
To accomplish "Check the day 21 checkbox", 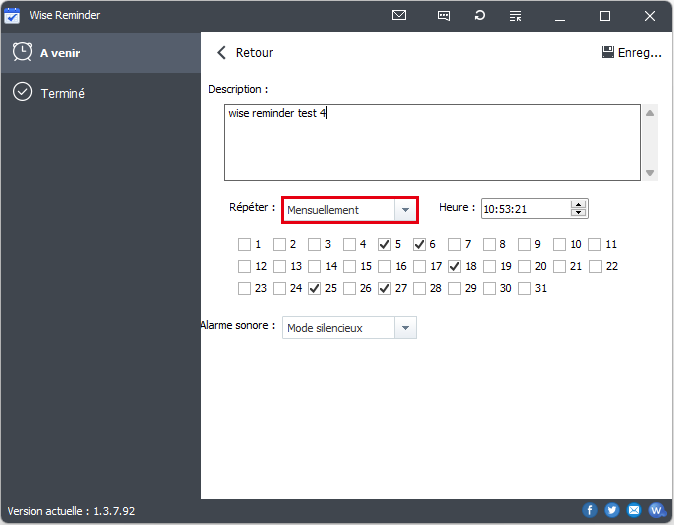I will click(559, 267).
